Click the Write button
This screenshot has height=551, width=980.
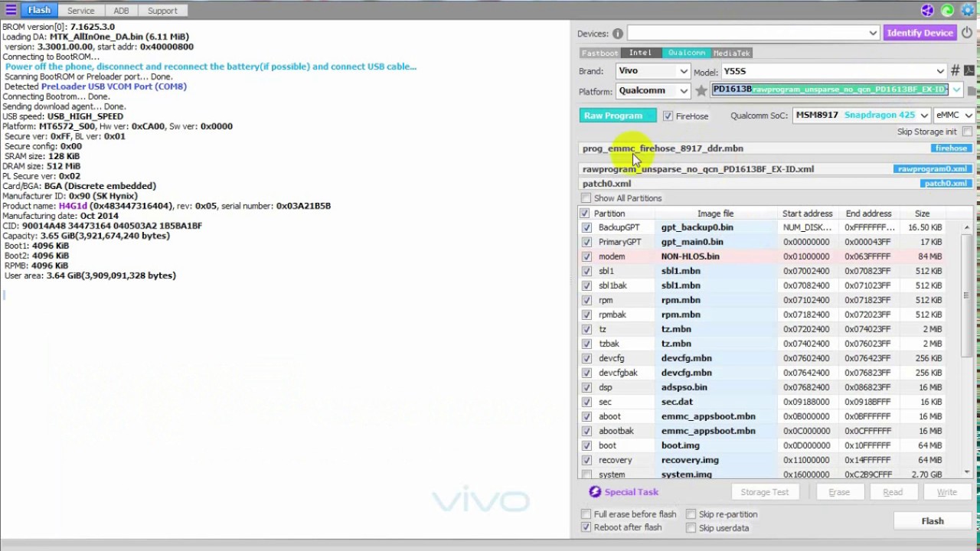[947, 492]
